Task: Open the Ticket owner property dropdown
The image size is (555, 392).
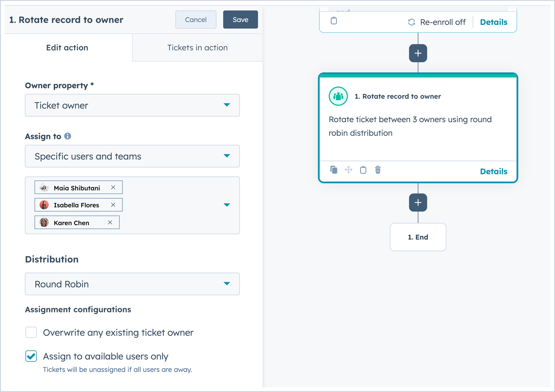Action: point(132,105)
